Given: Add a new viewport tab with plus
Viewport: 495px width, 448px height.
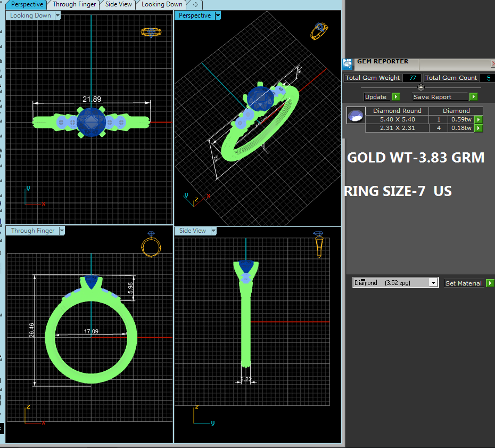Looking at the screenshot, I should [195, 4].
